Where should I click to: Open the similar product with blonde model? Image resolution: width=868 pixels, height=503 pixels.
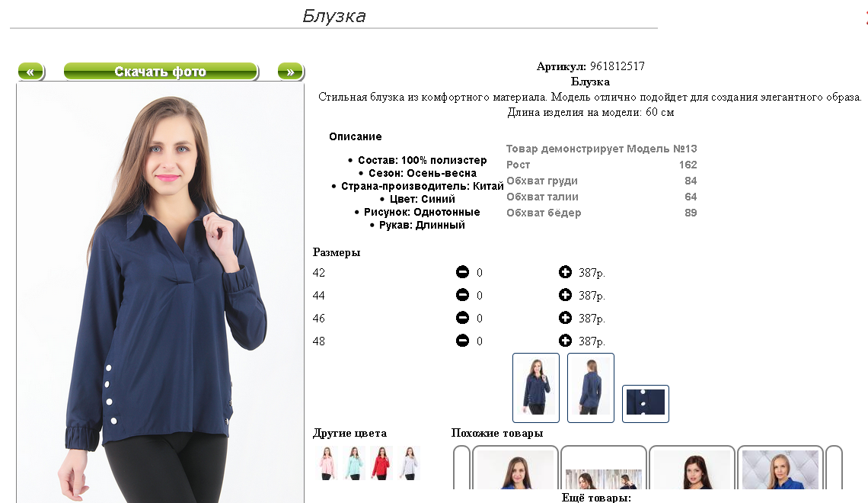[x=780, y=468]
